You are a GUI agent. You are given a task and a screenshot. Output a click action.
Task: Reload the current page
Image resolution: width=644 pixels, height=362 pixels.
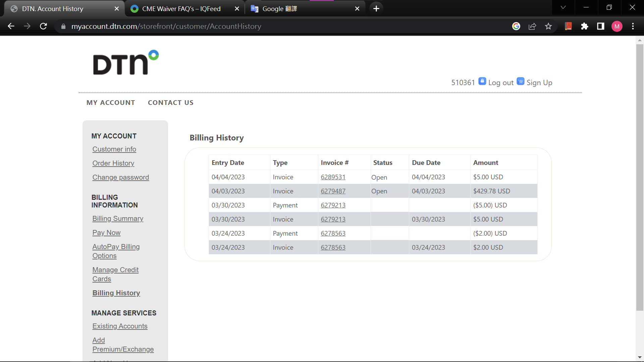43,26
